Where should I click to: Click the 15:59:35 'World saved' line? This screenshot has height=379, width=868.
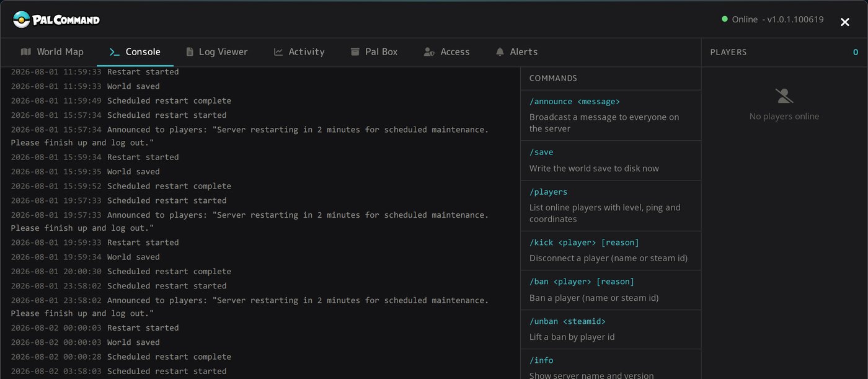[85, 171]
